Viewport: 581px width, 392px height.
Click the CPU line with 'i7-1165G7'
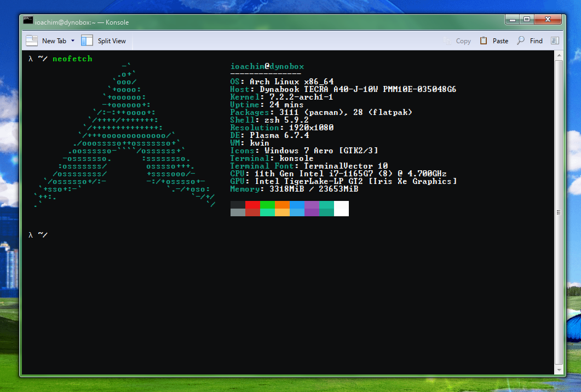pyautogui.click(x=338, y=174)
